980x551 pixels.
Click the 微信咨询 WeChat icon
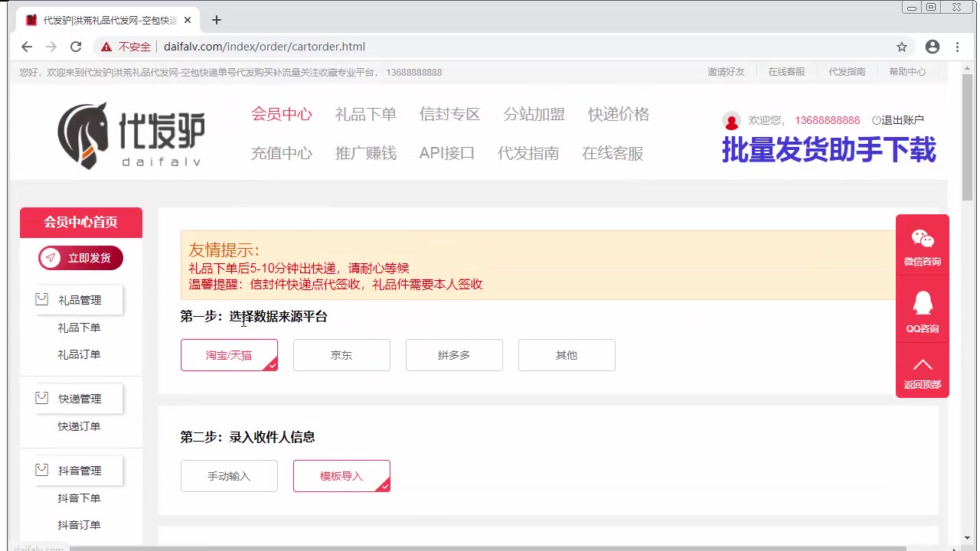[x=923, y=240]
